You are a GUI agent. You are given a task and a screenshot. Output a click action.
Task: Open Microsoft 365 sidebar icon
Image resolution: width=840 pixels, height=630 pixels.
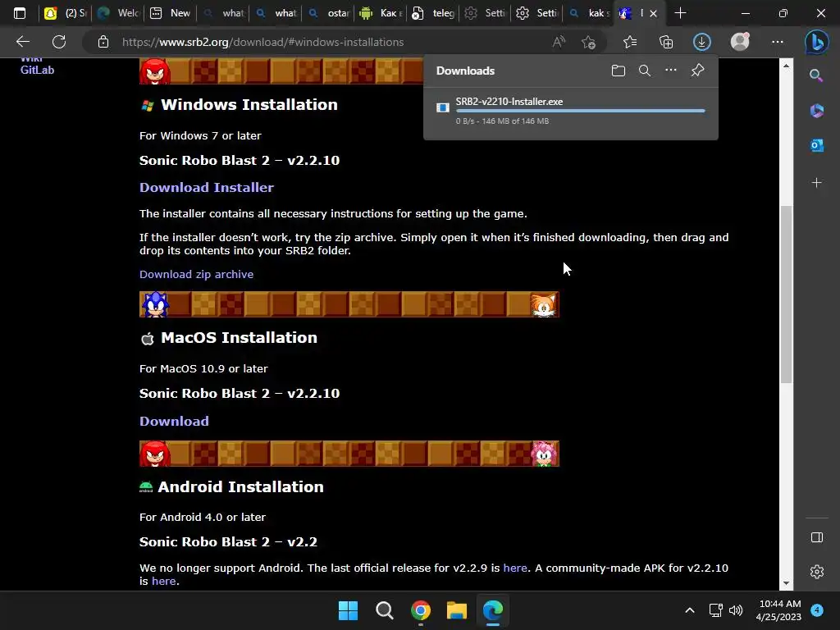pyautogui.click(x=816, y=111)
